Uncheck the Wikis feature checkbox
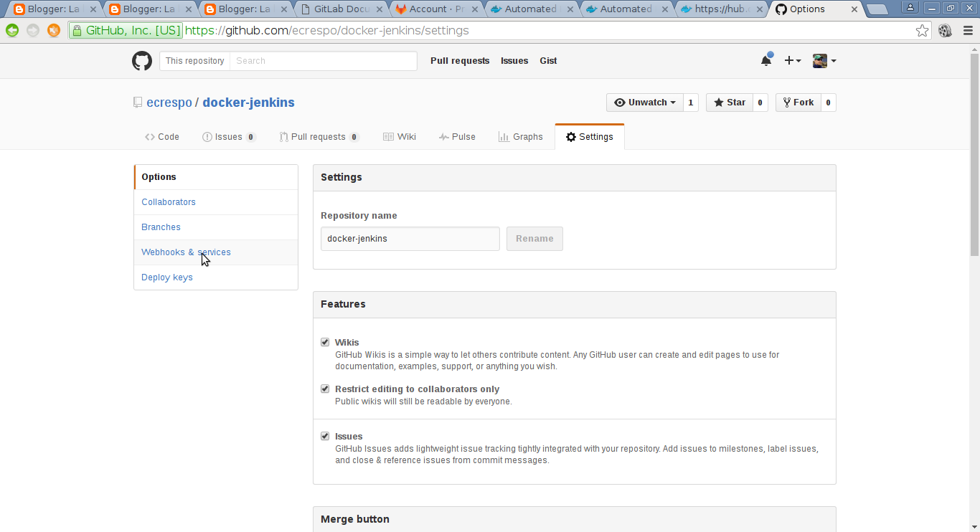 click(x=325, y=343)
